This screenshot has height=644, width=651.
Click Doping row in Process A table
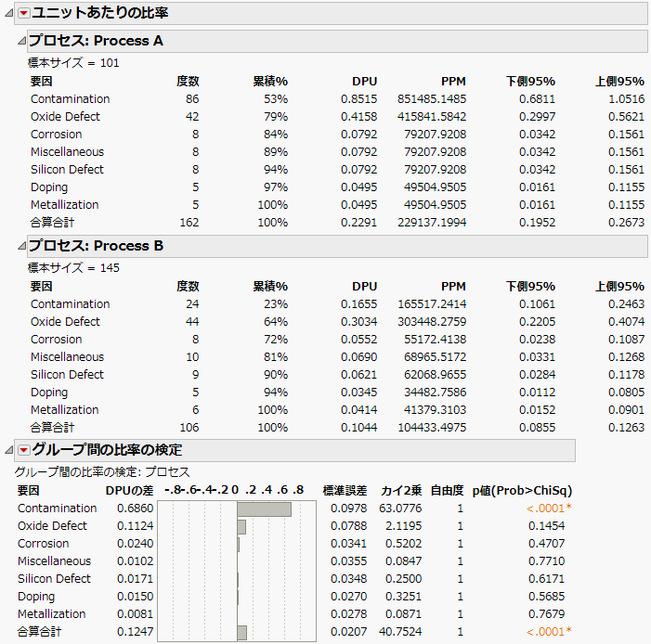tap(337, 187)
